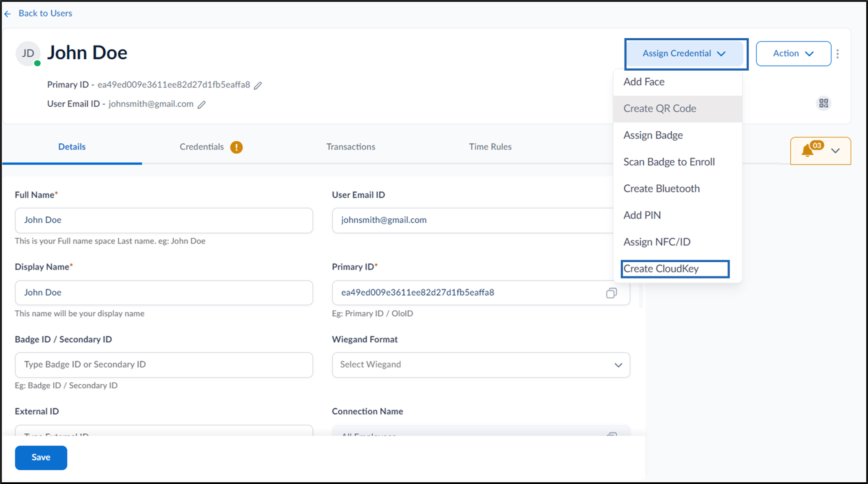The image size is (868, 484).
Task: Select Assign Badge in the menu
Action: tap(677, 135)
